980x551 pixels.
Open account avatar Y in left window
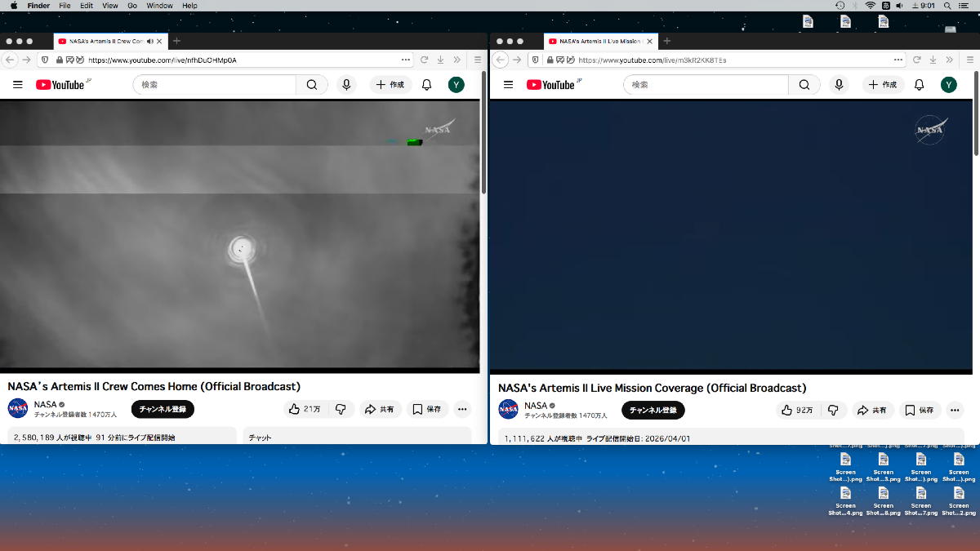tap(457, 85)
